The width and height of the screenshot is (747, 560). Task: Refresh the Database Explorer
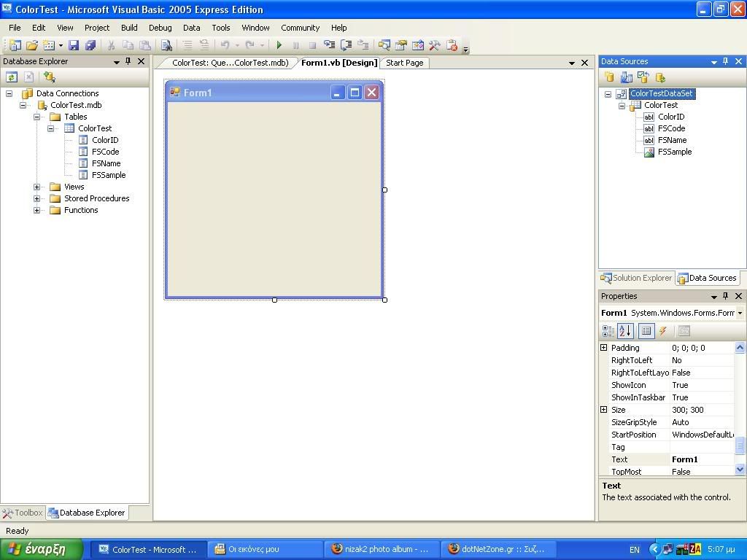pyautogui.click(x=12, y=77)
